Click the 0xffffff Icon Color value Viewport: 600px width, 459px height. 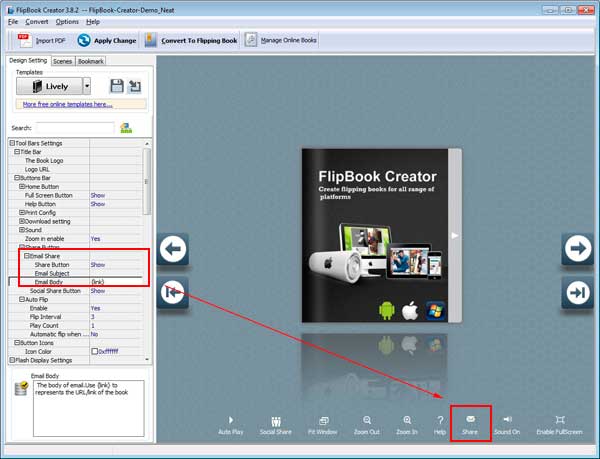108,351
